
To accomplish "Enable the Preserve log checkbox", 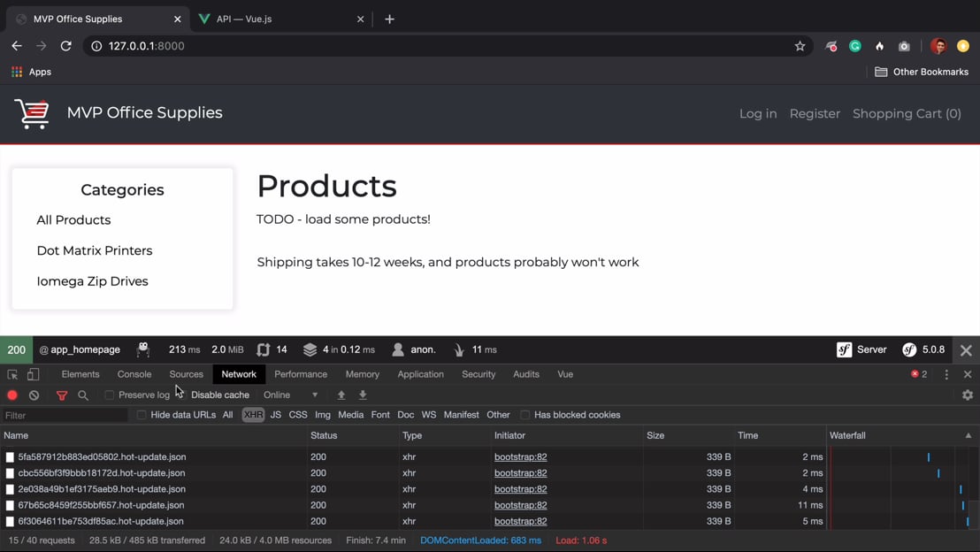I will [110, 395].
